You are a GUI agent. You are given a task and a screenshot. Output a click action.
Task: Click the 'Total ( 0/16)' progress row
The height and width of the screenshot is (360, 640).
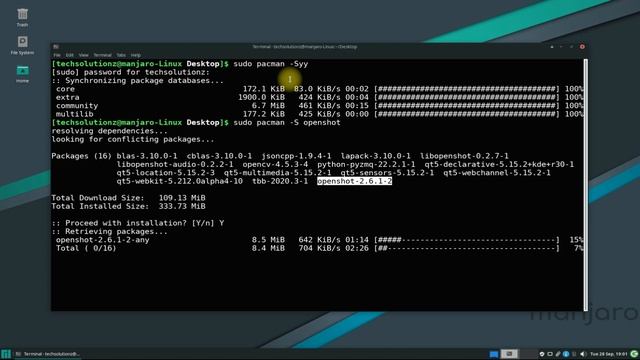(317, 248)
